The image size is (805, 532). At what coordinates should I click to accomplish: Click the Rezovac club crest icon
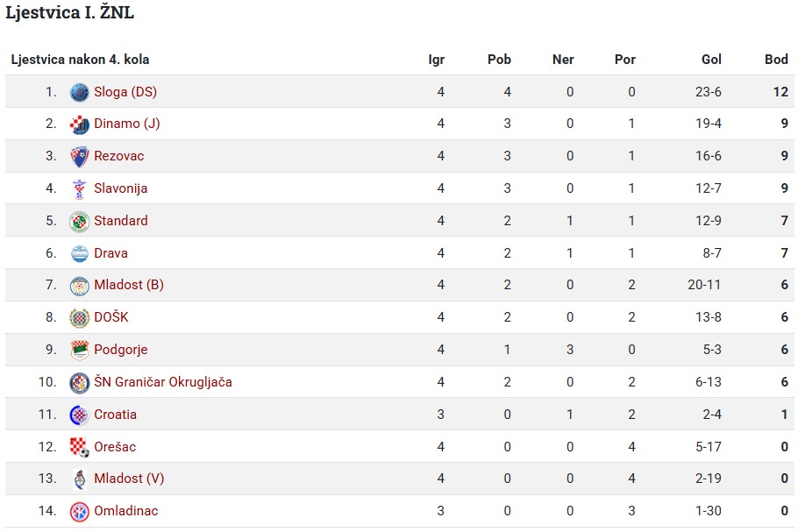coord(80,157)
